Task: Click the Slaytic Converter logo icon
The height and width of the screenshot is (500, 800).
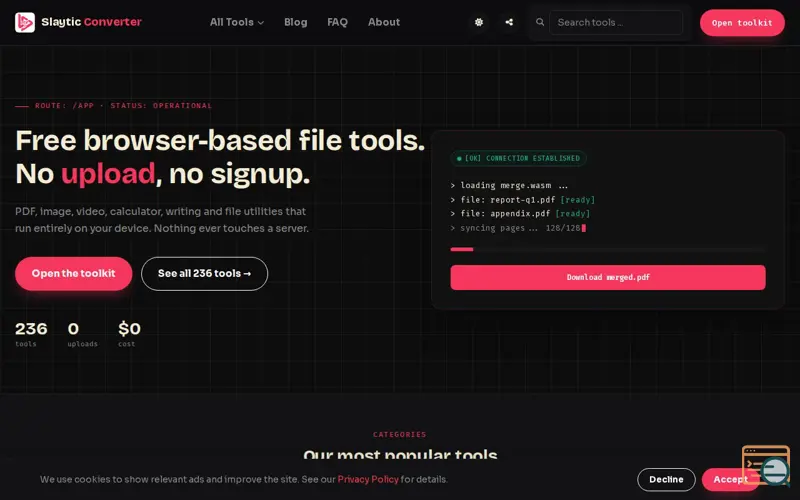Action: (24, 22)
